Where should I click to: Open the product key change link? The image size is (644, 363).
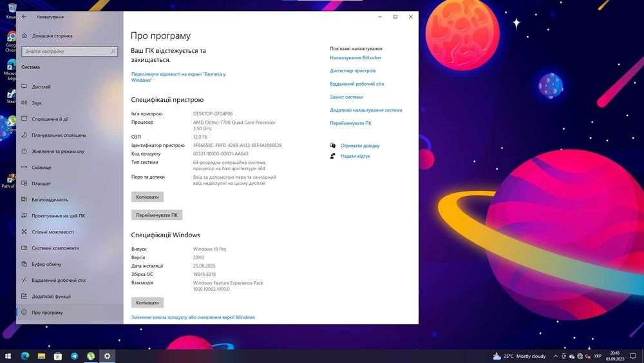point(193,317)
